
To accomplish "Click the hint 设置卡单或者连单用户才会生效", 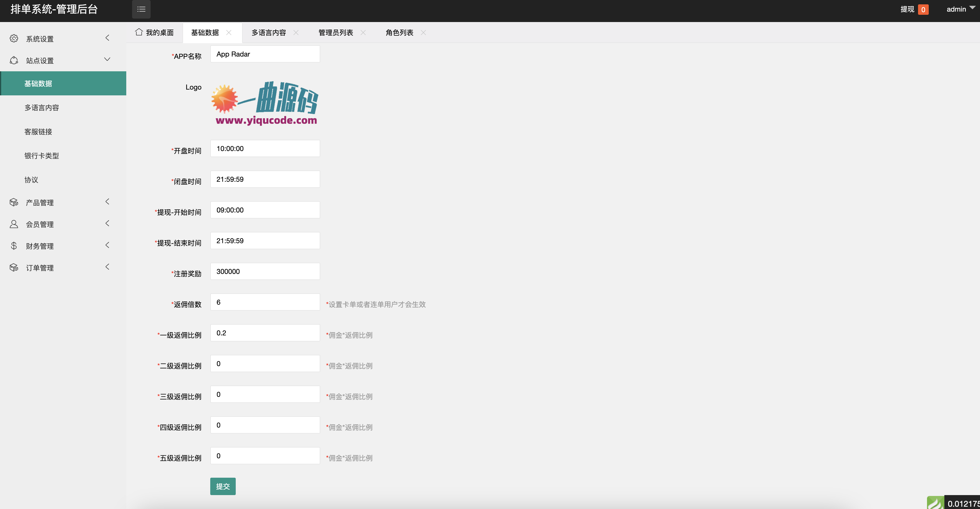I will pyautogui.click(x=376, y=304).
